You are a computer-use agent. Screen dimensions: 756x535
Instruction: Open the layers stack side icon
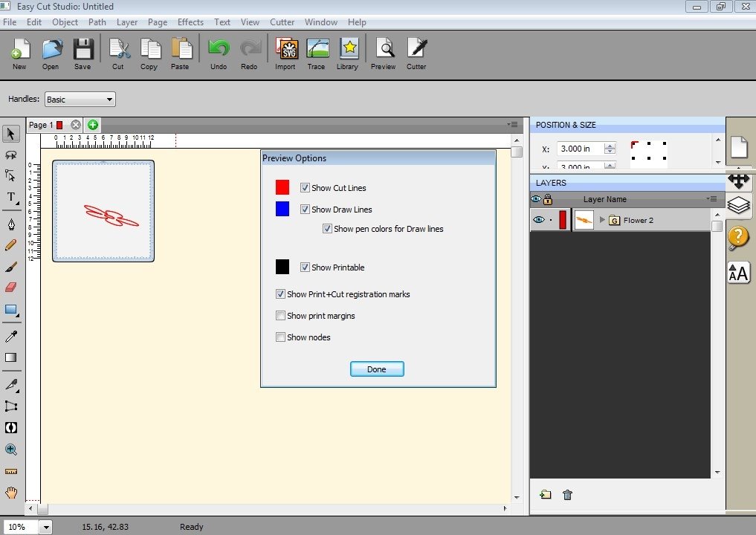click(738, 205)
